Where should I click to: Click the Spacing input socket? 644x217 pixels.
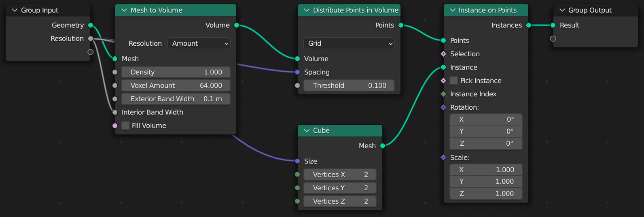(x=297, y=72)
